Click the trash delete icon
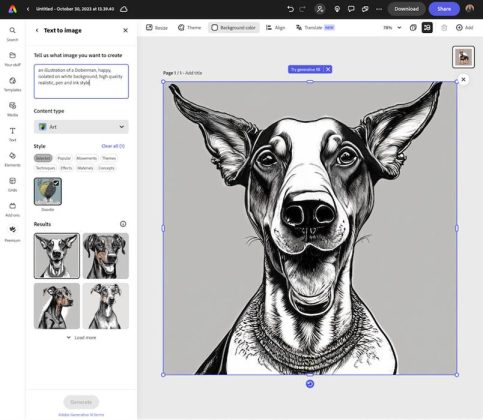Image resolution: width=483 pixels, height=420 pixels. (x=444, y=28)
